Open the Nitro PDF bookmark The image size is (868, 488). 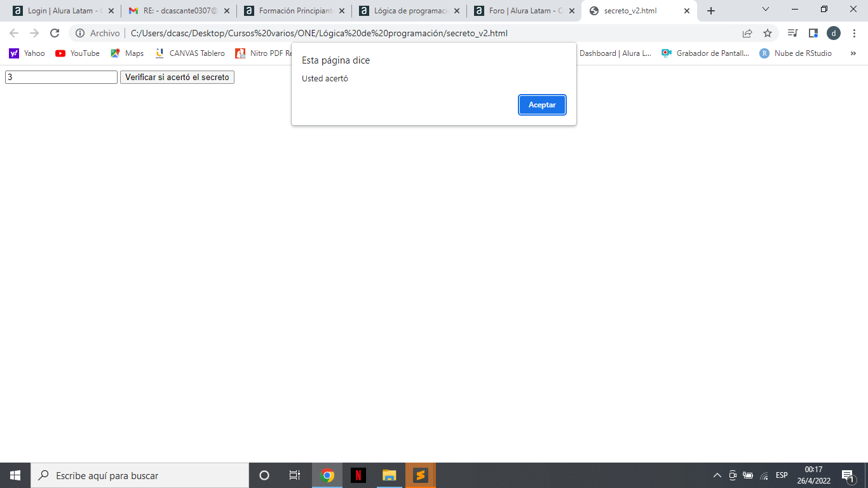tap(263, 53)
